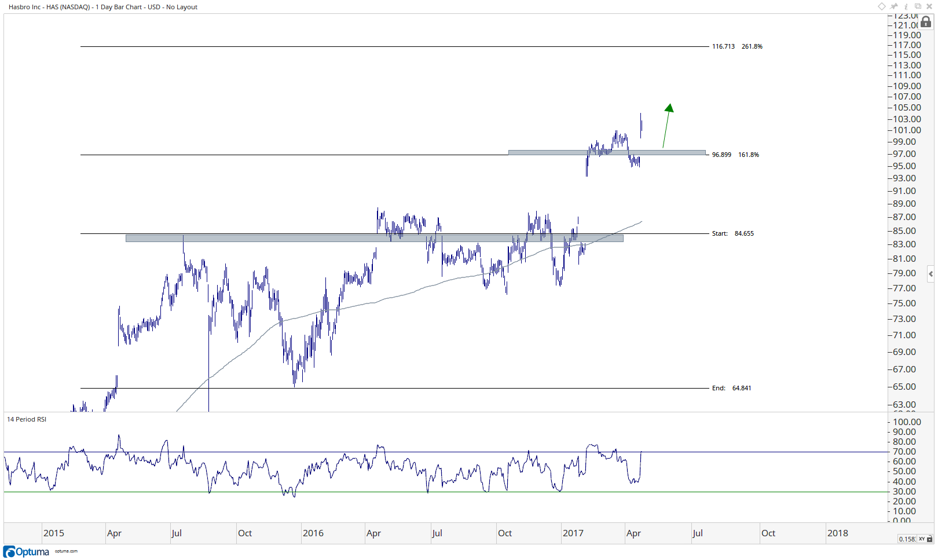The image size is (938, 560).
Task: Click the Optuma logo
Action: (x=27, y=552)
